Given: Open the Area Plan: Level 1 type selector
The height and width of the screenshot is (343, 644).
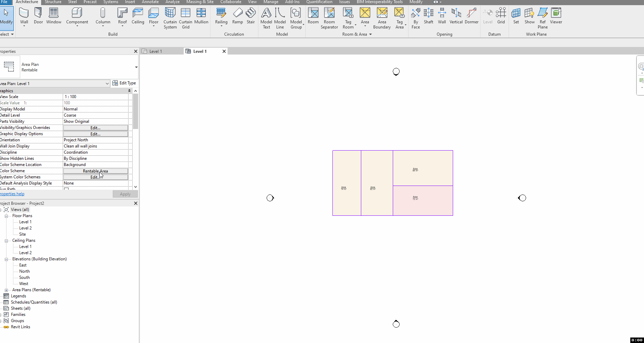Looking at the screenshot, I should 106,83.
